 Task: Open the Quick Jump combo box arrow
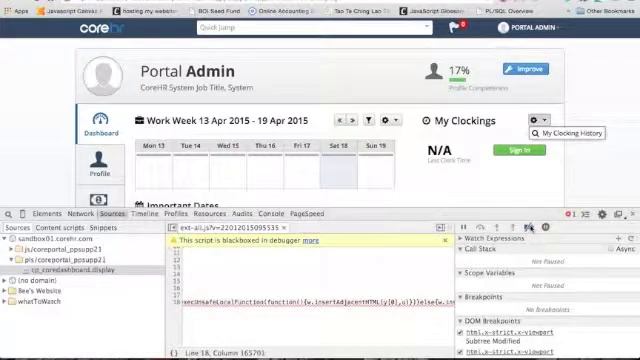427,27
